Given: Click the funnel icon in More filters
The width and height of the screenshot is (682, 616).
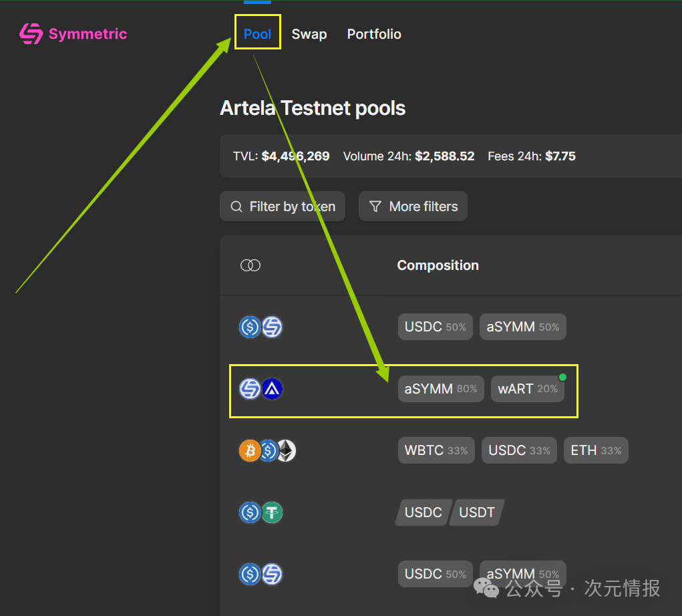Looking at the screenshot, I should tap(375, 206).
